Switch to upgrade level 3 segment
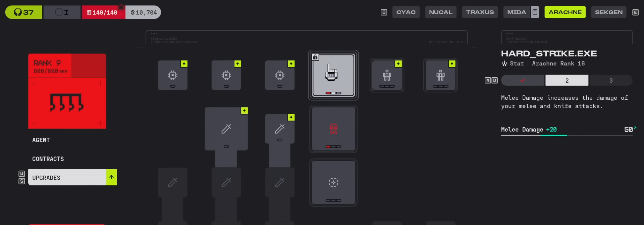Image resolution: width=644 pixels, height=225 pixels. (611, 80)
